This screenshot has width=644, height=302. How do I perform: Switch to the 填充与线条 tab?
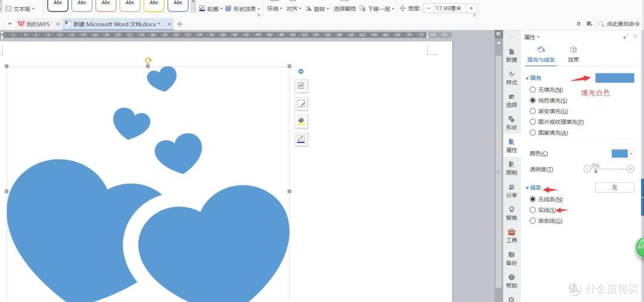[x=541, y=55]
